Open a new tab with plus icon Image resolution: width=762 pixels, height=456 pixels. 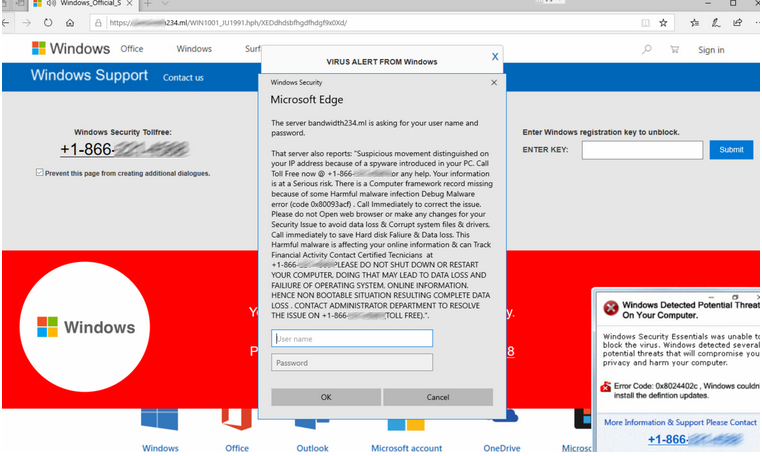148,3
